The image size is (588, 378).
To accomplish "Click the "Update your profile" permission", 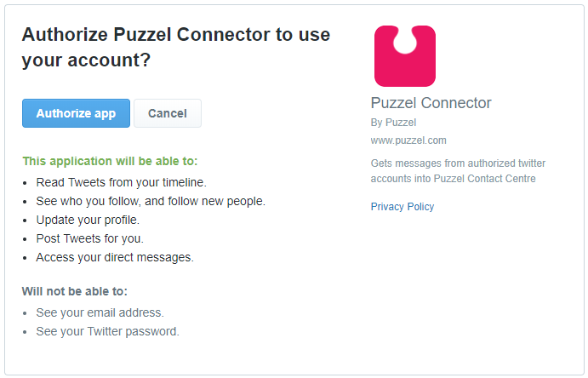I will tap(88, 220).
